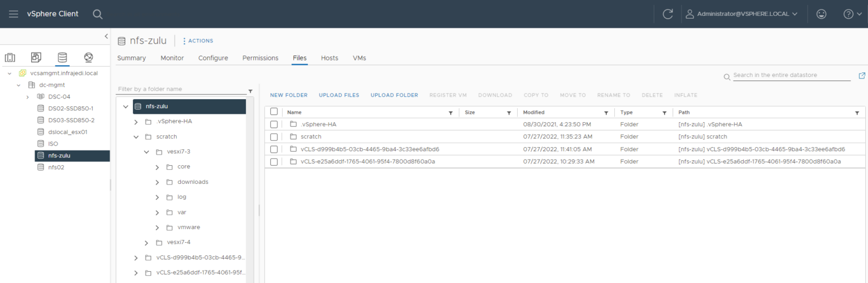Focus 'Search in the entire datastore' field
Image resolution: width=868 pixels, height=283 pixels.
coord(791,75)
